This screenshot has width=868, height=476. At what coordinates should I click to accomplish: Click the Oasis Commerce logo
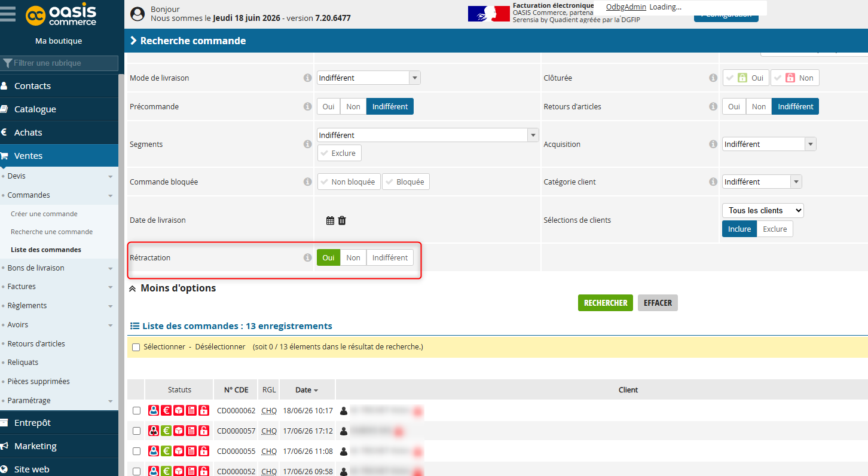61,14
